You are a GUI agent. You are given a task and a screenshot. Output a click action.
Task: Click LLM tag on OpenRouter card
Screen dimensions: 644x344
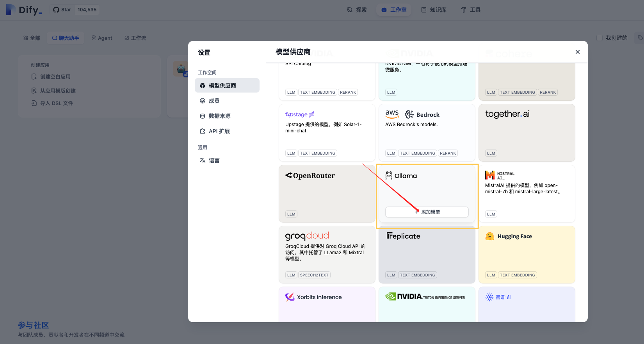pos(292,214)
